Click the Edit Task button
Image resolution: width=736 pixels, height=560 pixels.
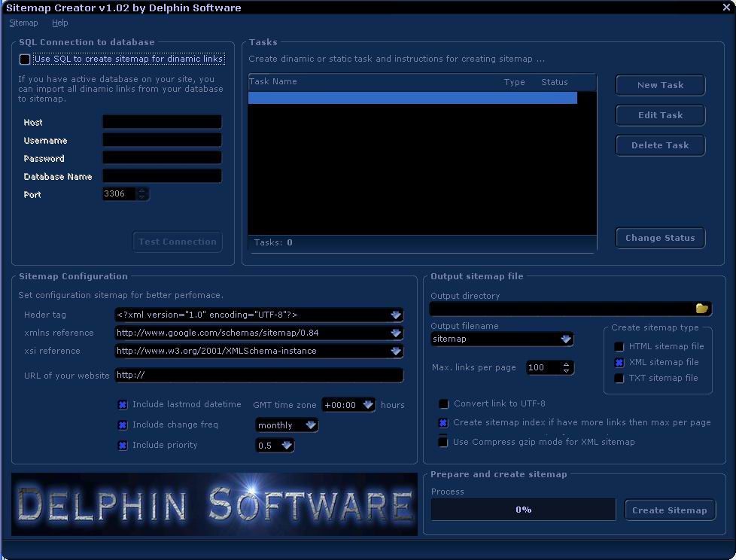pyautogui.click(x=660, y=115)
